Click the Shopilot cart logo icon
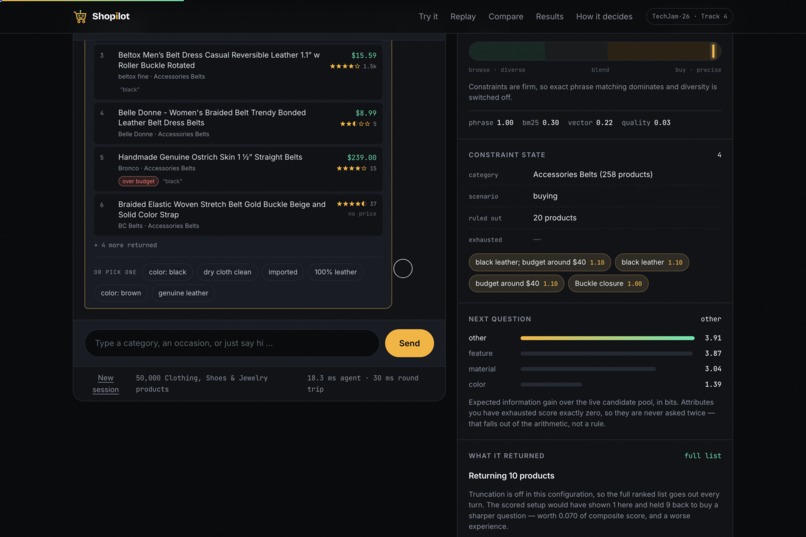This screenshot has width=806, height=537. tap(80, 16)
